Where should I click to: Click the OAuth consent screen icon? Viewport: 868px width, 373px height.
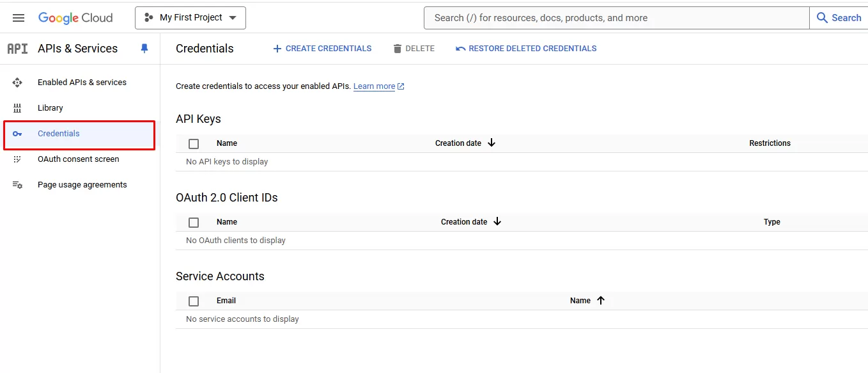tap(17, 159)
